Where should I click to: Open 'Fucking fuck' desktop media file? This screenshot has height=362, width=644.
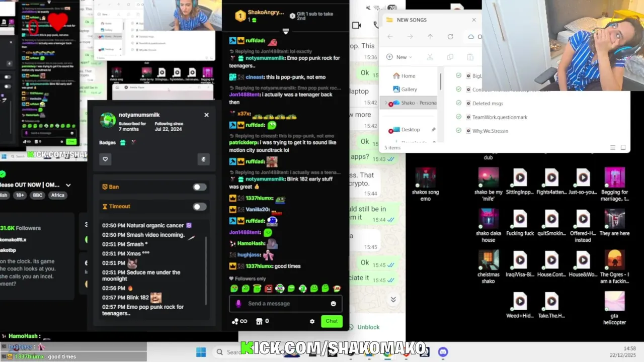[520, 223]
